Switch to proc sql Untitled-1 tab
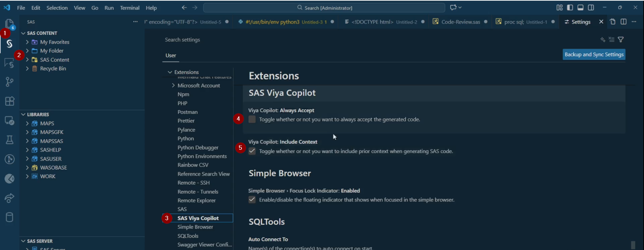The image size is (644, 250). pyautogui.click(x=526, y=22)
